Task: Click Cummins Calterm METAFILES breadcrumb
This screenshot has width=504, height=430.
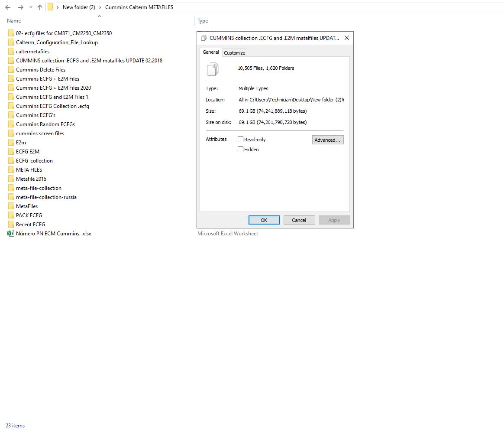Action: coord(139,7)
